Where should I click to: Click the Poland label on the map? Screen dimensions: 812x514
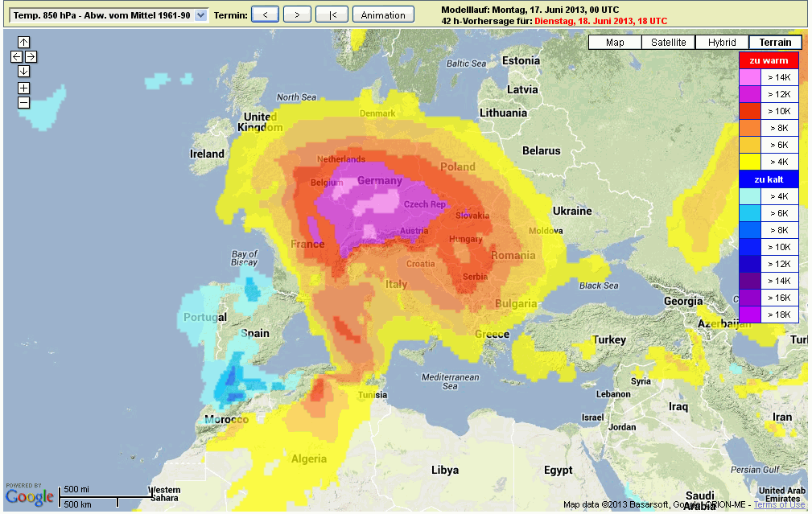click(457, 167)
